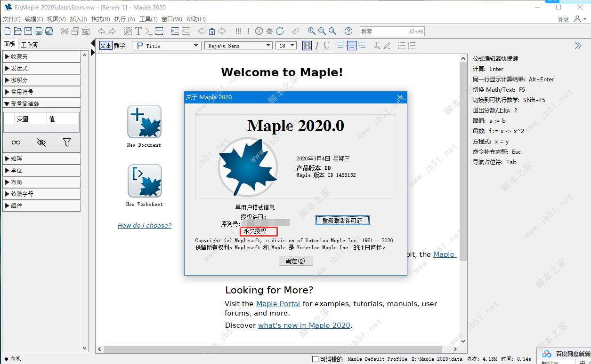
Task: Click the Print icon in toolbar
Action: (39, 31)
